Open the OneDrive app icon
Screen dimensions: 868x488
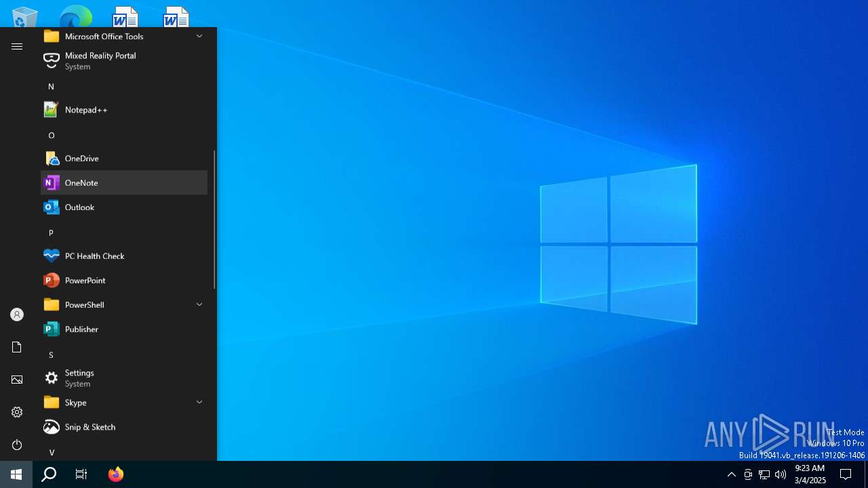coord(52,159)
